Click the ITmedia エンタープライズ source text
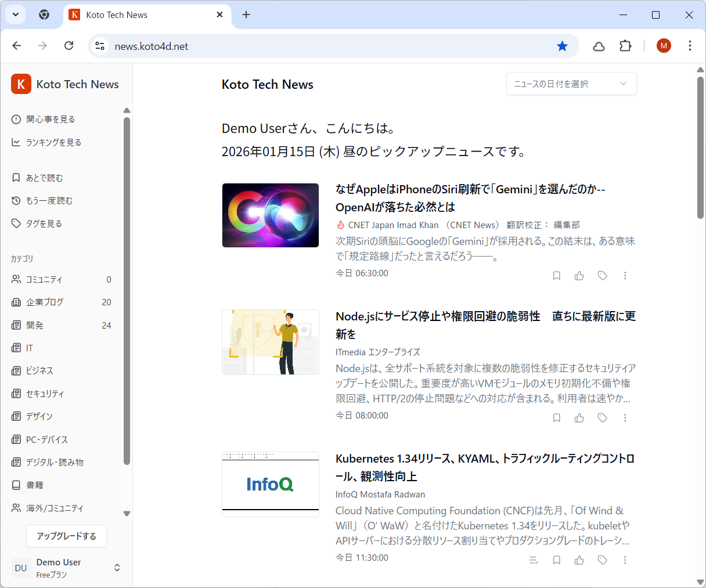This screenshot has height=588, width=706. click(377, 352)
